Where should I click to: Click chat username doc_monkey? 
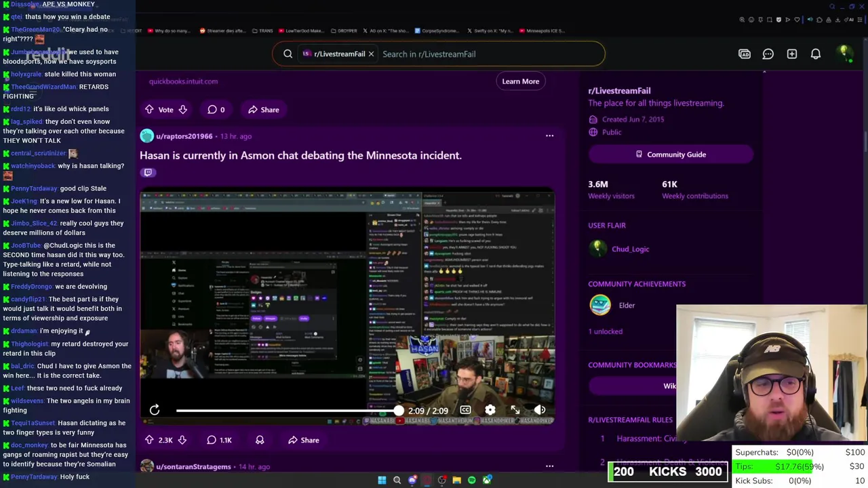tap(29, 445)
